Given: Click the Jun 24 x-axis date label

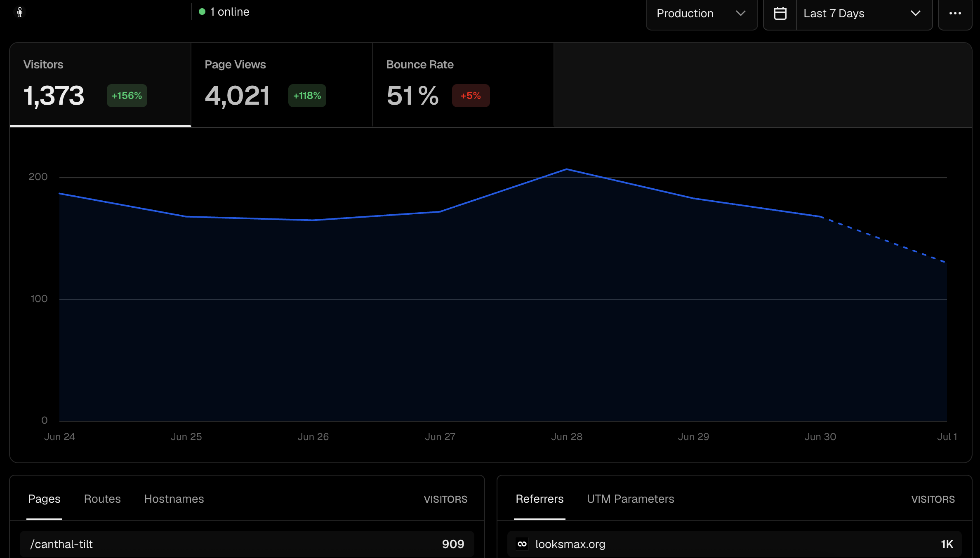Looking at the screenshot, I should (x=59, y=437).
